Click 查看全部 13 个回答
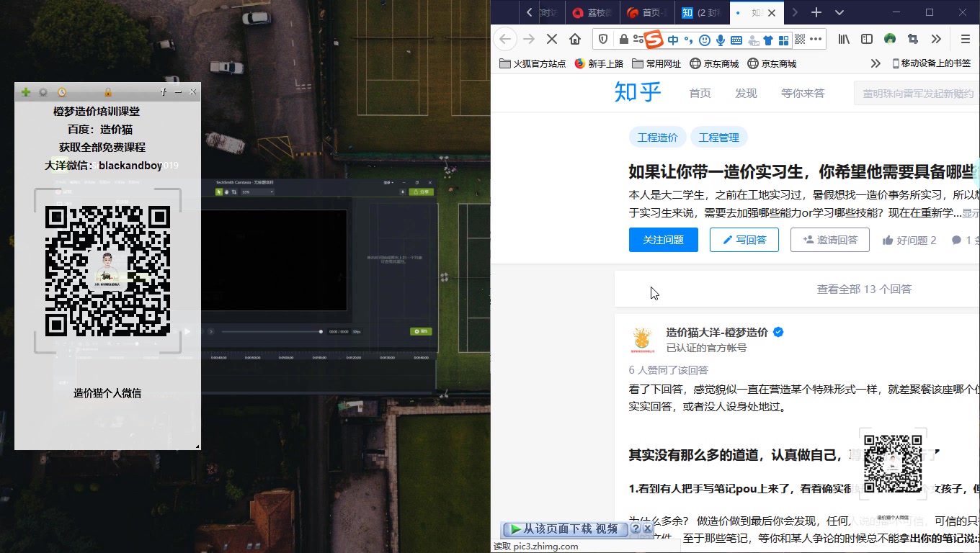980x553 pixels. point(864,289)
